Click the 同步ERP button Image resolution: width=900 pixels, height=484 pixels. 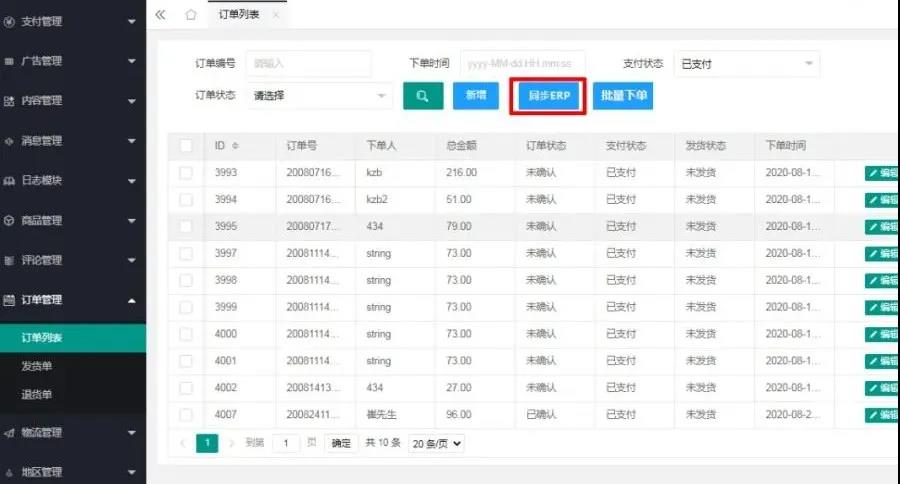(x=549, y=96)
